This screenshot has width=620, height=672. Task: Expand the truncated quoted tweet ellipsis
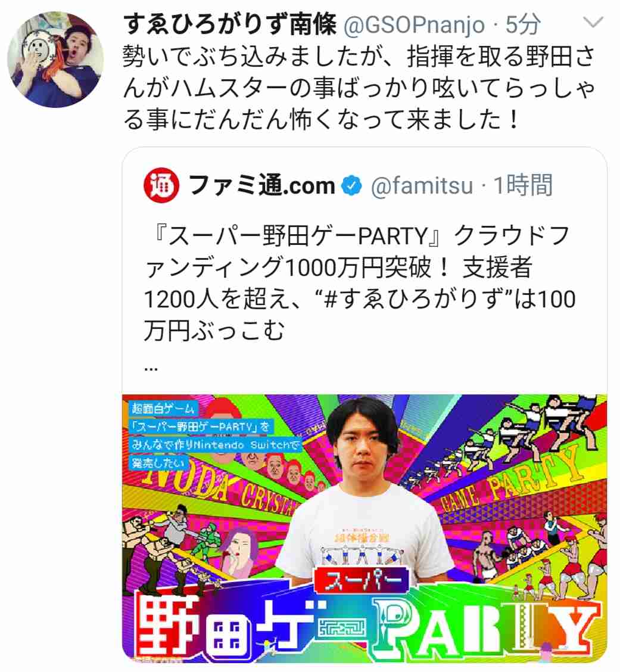[x=151, y=368]
